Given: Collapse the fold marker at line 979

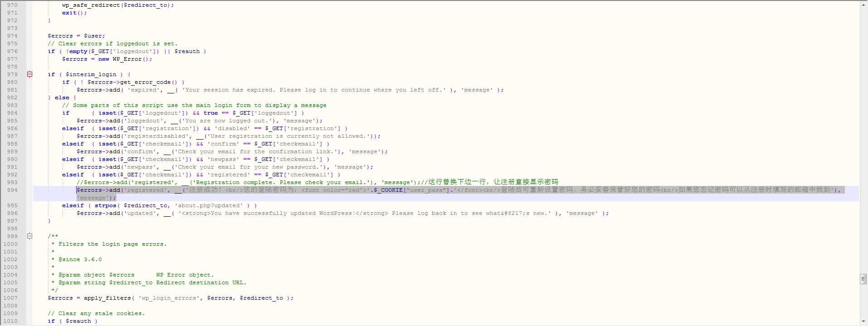Looking at the screenshot, I should pyautogui.click(x=29, y=74).
